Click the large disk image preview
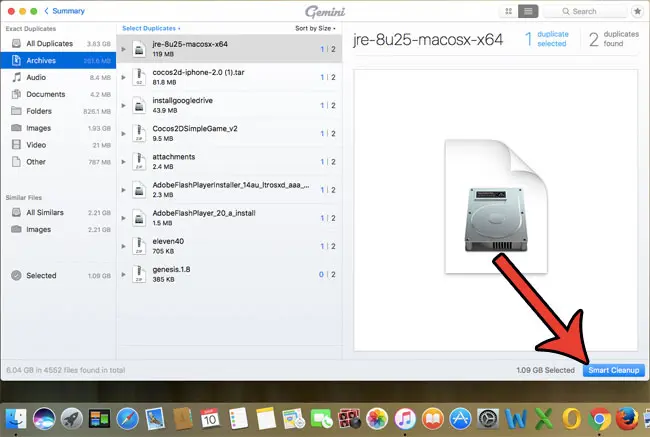Image resolution: width=650 pixels, height=437 pixels. click(x=496, y=206)
